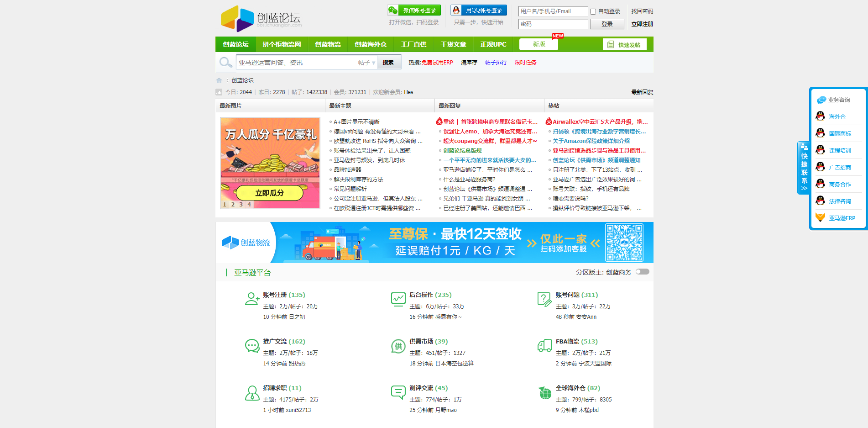Screen dimensions: 868x428
Task: Open the 账号注册 forum icon
Action: 252,299
